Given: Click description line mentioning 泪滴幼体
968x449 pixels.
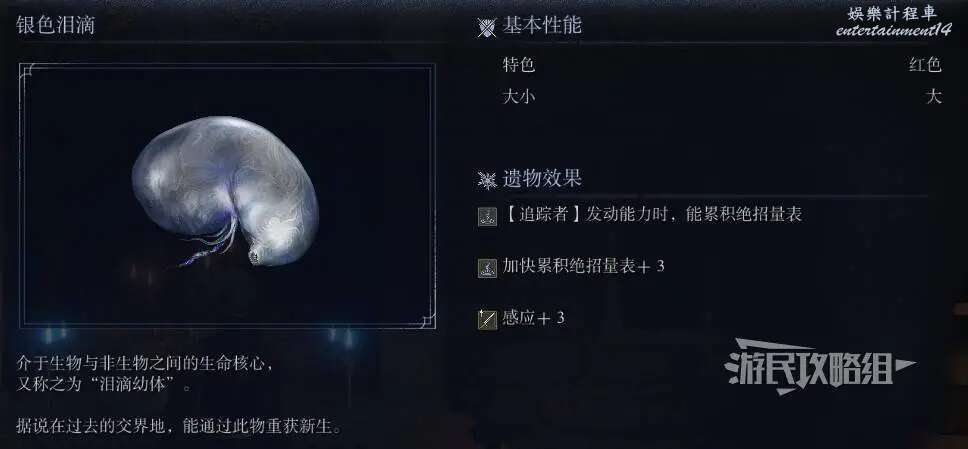Looking at the screenshot, I should click(104, 384).
